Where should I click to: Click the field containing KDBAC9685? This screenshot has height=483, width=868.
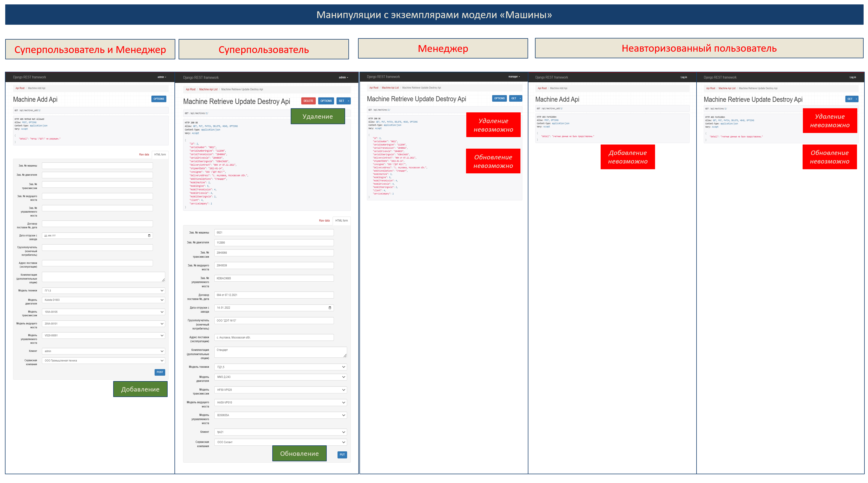[x=274, y=278]
